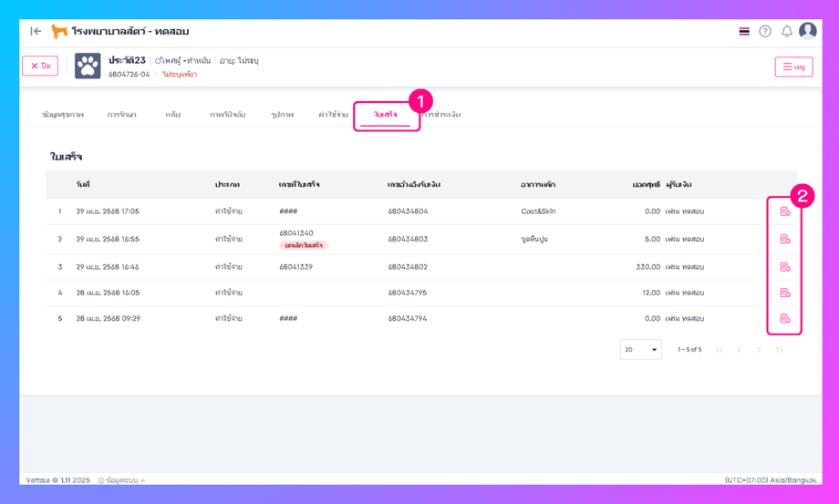Click reference number 680434794
This screenshot has height=504, width=839.
click(x=408, y=319)
